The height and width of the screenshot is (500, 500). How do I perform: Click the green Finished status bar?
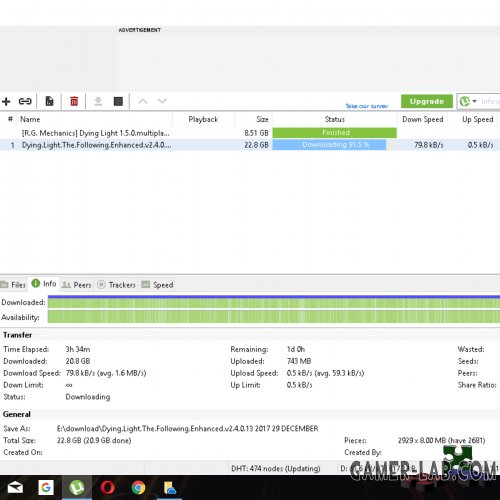click(334, 133)
